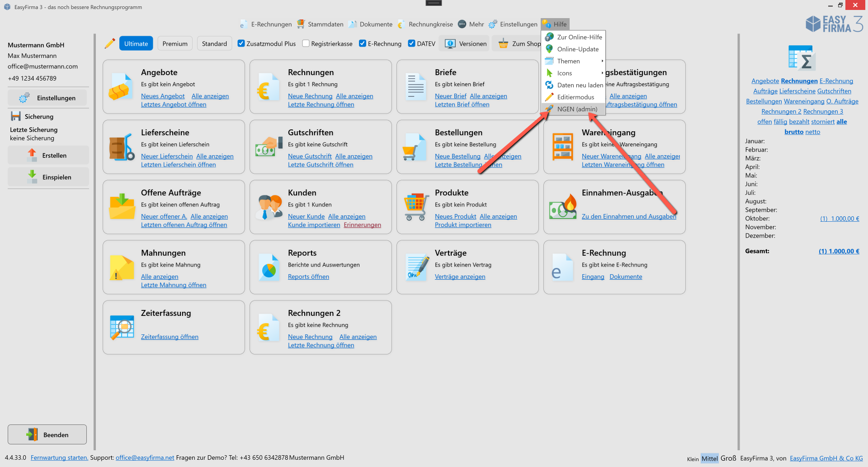The image size is (868, 467).
Task: Open the Mehr menu
Action: pos(471,24)
